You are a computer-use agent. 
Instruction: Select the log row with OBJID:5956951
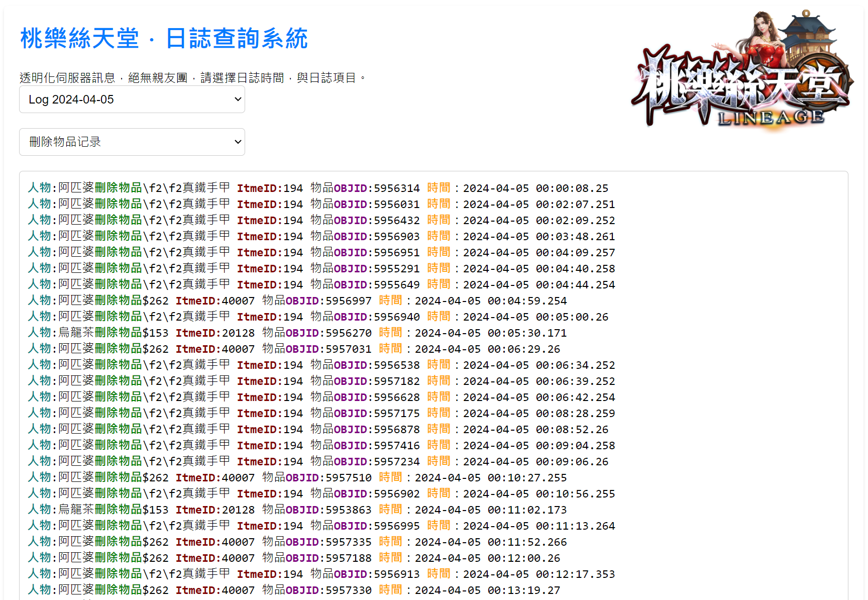click(x=321, y=252)
